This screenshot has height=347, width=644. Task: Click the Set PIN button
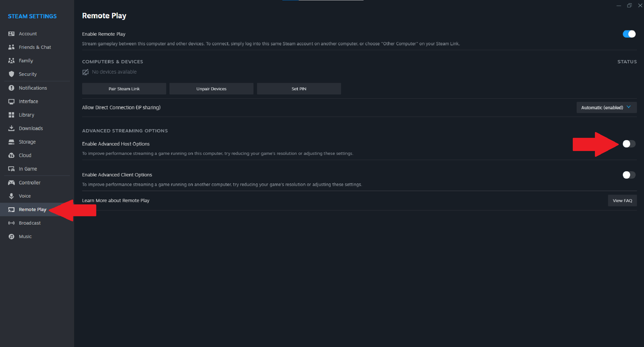[299, 89]
